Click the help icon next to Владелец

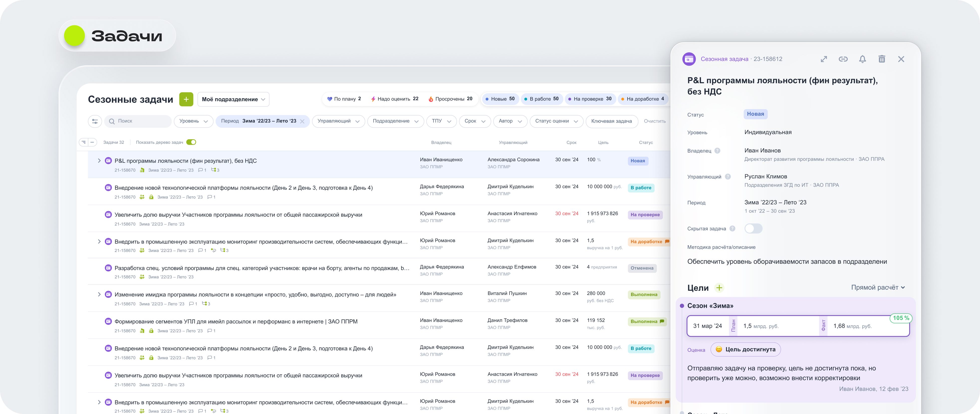tap(717, 151)
